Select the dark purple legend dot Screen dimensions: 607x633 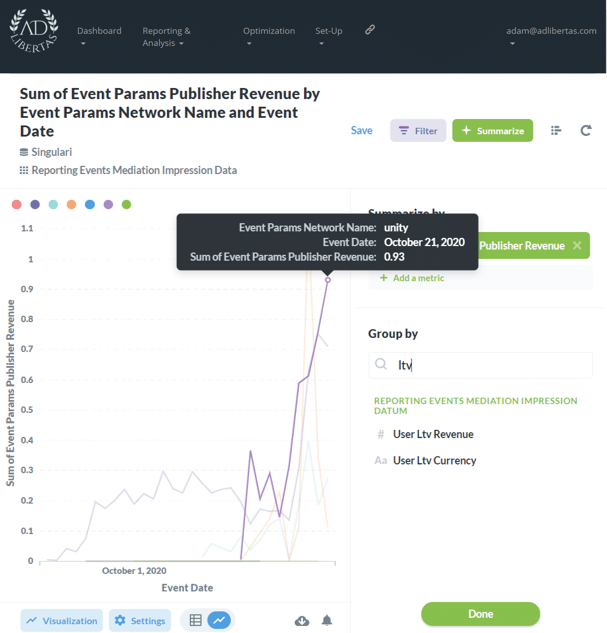(35, 205)
